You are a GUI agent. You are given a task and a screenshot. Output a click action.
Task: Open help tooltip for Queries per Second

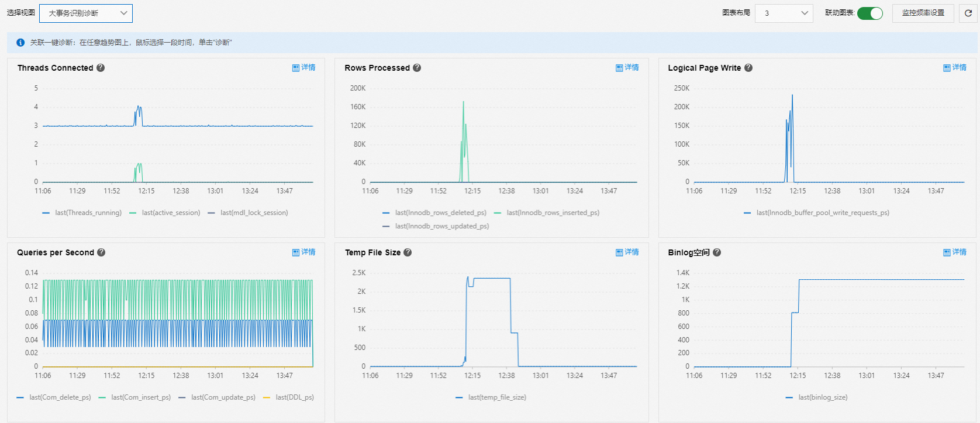coord(101,252)
